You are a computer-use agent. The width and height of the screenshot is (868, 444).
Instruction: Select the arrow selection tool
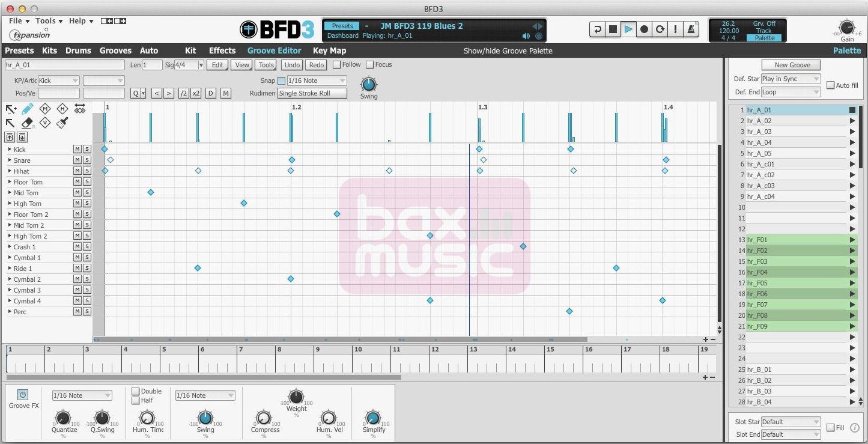[x=10, y=123]
